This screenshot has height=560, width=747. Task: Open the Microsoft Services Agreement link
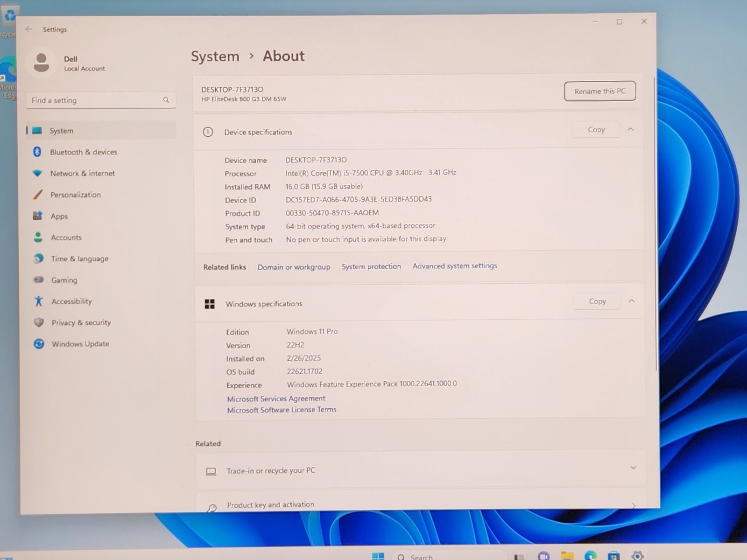click(276, 399)
